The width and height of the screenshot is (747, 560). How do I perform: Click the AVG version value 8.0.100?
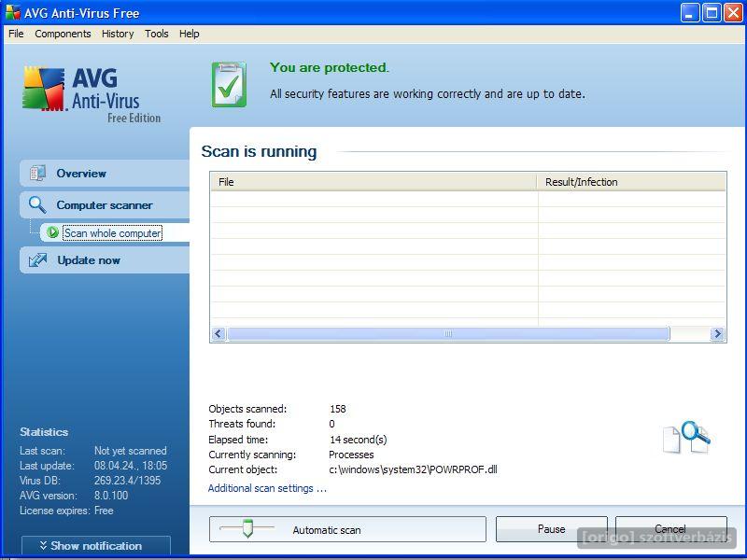(x=111, y=496)
